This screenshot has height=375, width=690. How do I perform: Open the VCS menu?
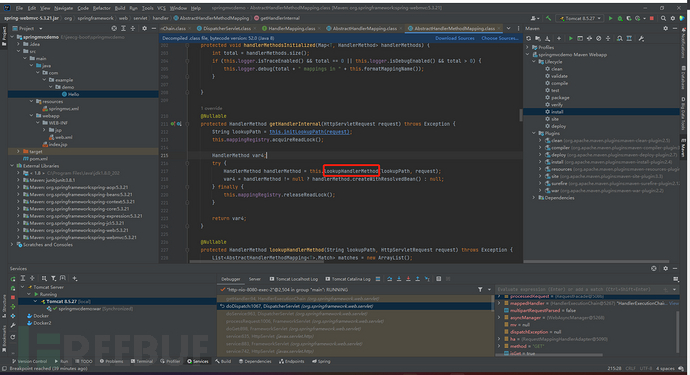click(x=161, y=8)
